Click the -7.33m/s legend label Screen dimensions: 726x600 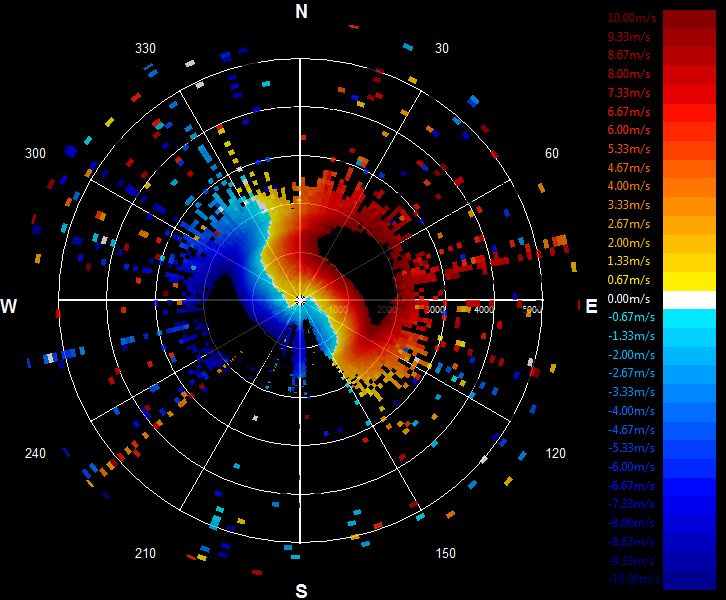click(631, 504)
